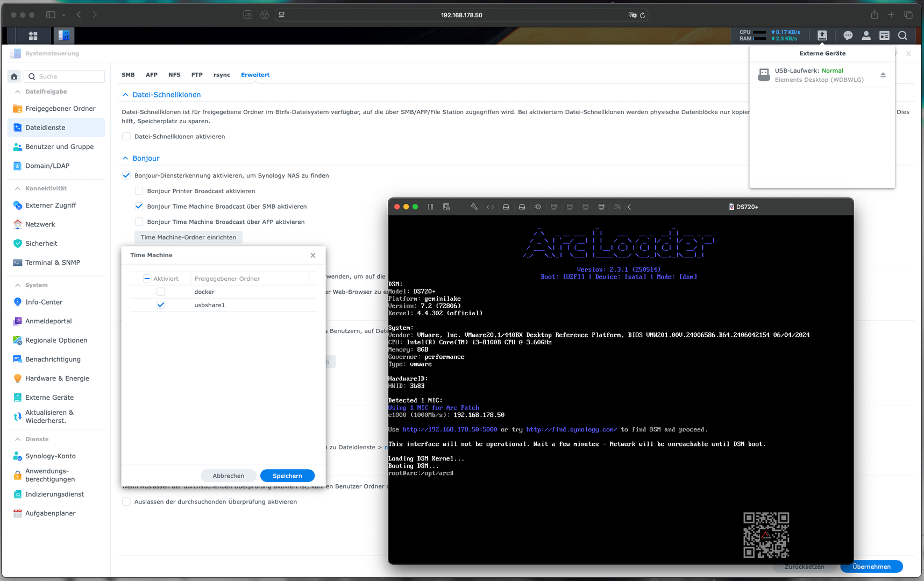Screen dimensions: 924x581
Task: Open the notifications speech bubble icon
Action: 848,36
